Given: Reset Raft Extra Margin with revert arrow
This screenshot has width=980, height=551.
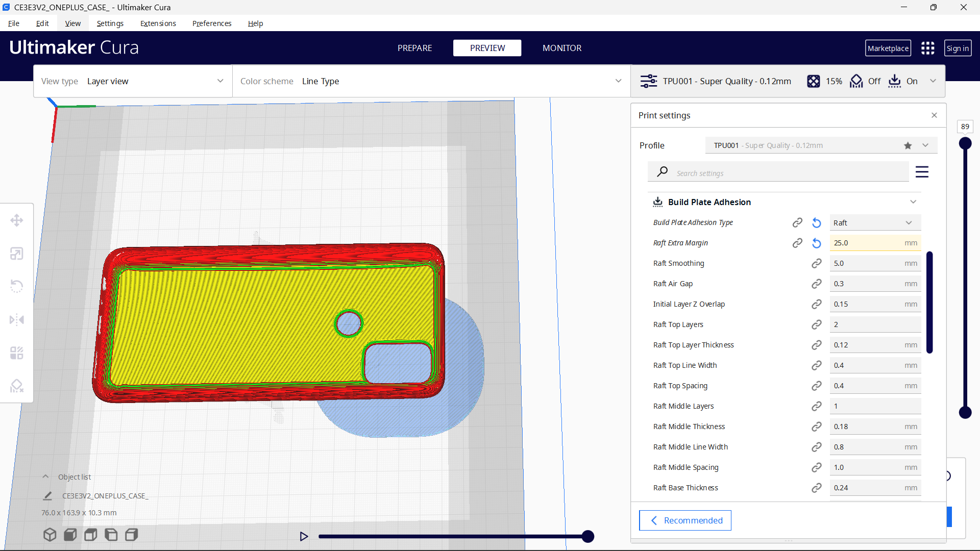Looking at the screenshot, I should pos(816,243).
